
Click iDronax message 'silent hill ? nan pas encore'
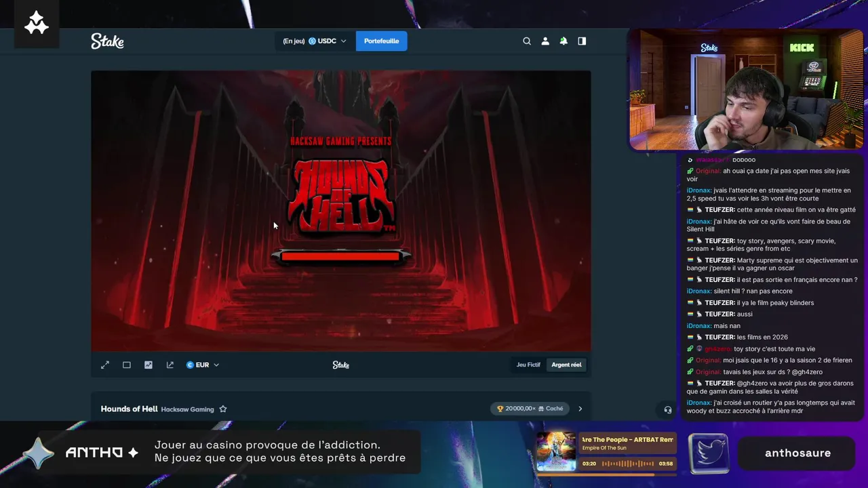point(739,291)
